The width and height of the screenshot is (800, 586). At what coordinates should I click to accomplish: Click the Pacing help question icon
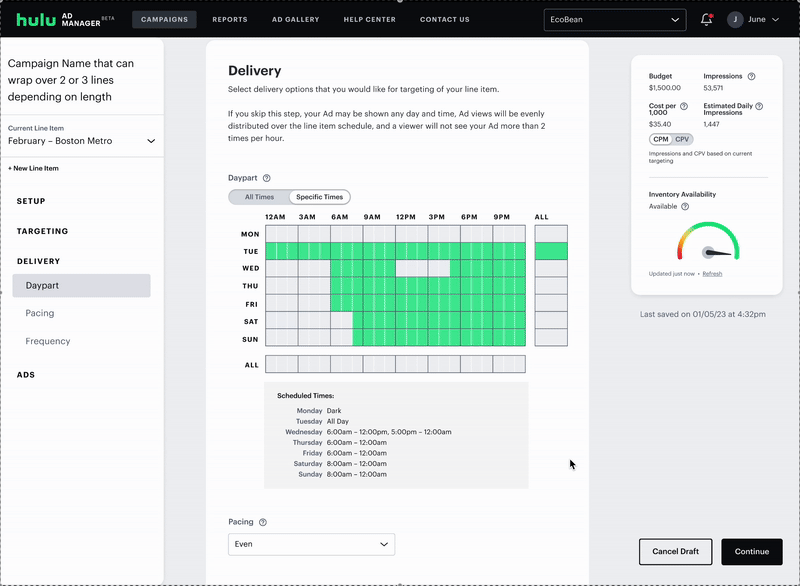coord(263,522)
